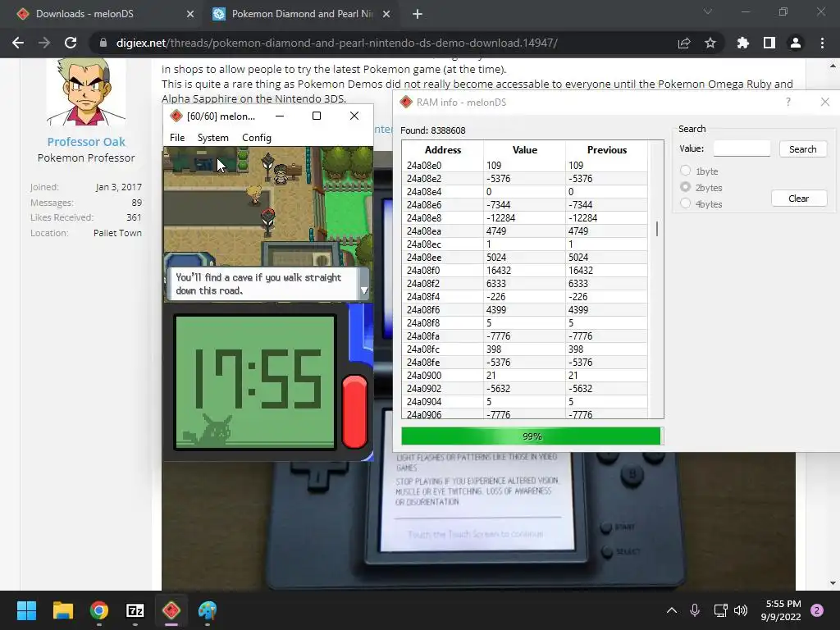Toggle the Chrome side panel icon
The image size is (840, 630).
click(x=769, y=43)
